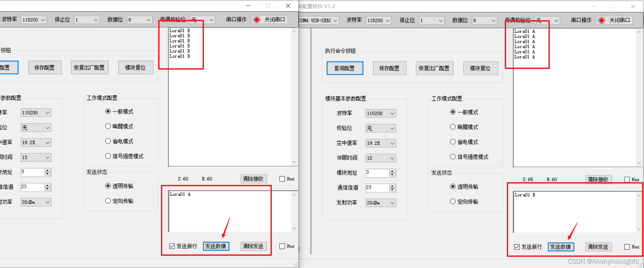644x268 pixels.
Task: Open 发射功率 20dBm dropdown in right window
Action: click(381, 203)
